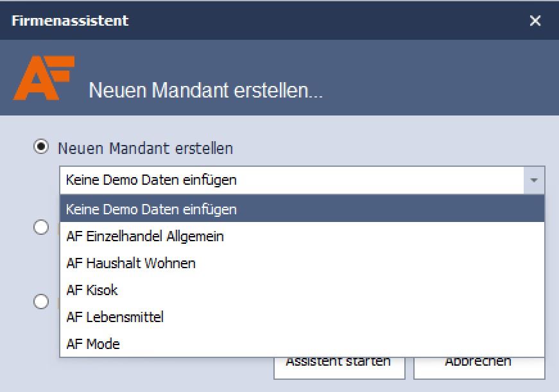Pick AF Haushalt Wohnen demo data

(302, 263)
